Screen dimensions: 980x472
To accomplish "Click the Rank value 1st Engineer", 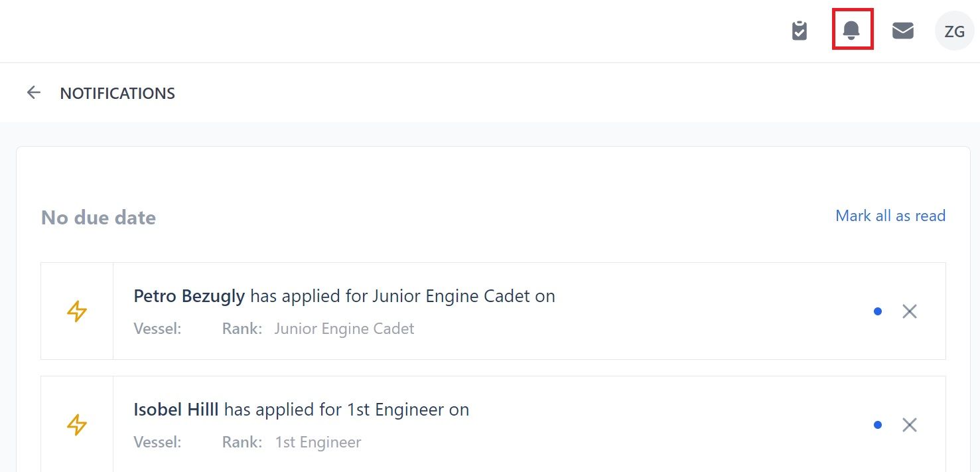I will click(x=318, y=442).
